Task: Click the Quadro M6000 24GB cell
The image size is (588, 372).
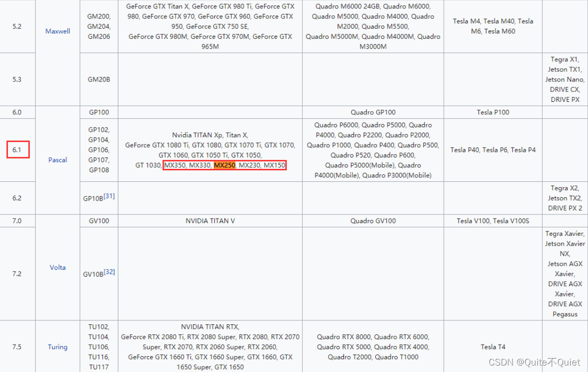Action: coord(373,26)
